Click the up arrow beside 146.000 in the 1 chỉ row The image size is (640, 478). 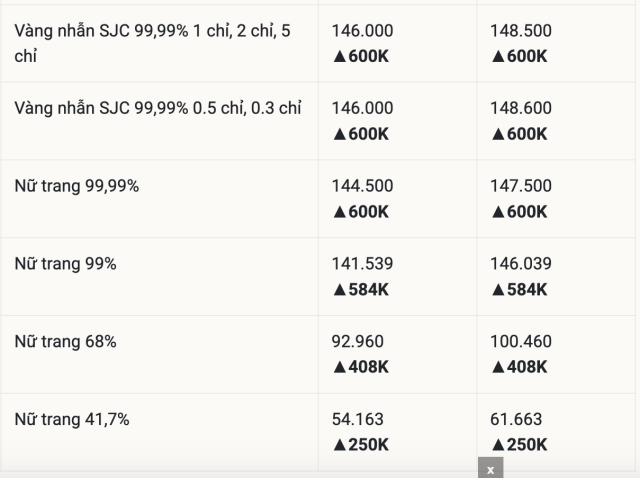340,56
